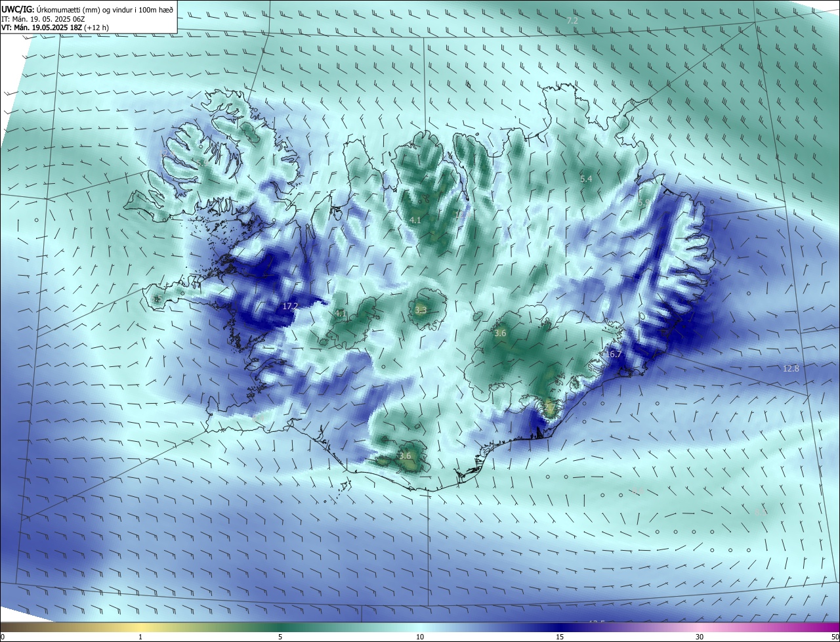This screenshot has width=840, height=642.
Task: Click the 16.7 value on the southeast coast
Action: [x=614, y=354]
